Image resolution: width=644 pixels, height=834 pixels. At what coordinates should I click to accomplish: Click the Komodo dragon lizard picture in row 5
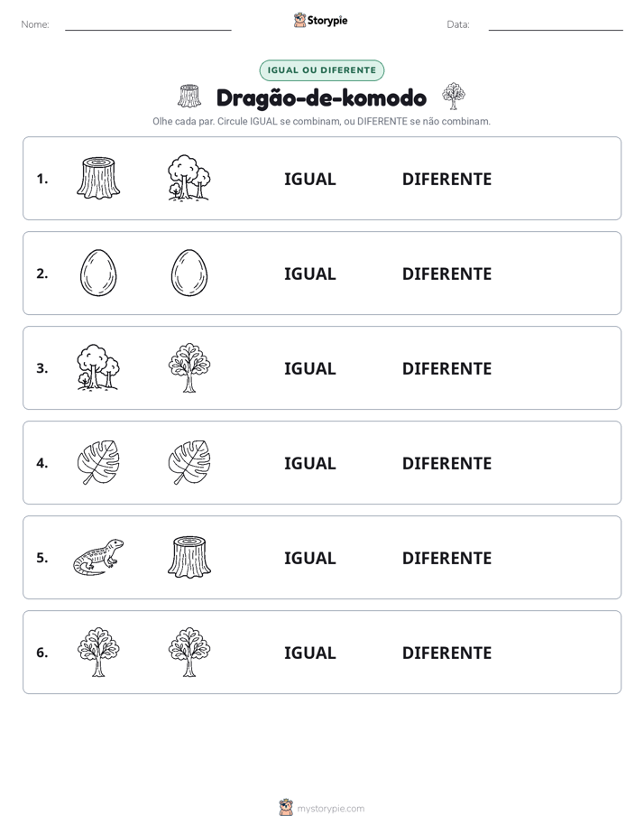pos(98,557)
